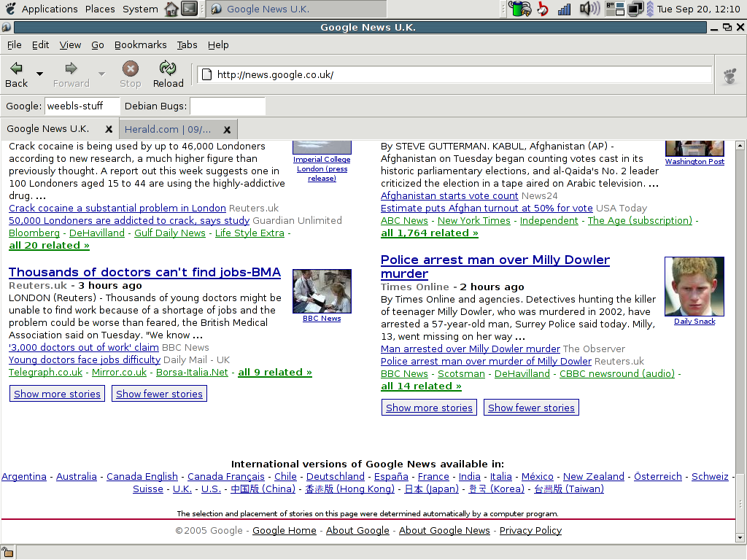Open the Applications menu
This screenshot has height=560, width=747.
50,9
